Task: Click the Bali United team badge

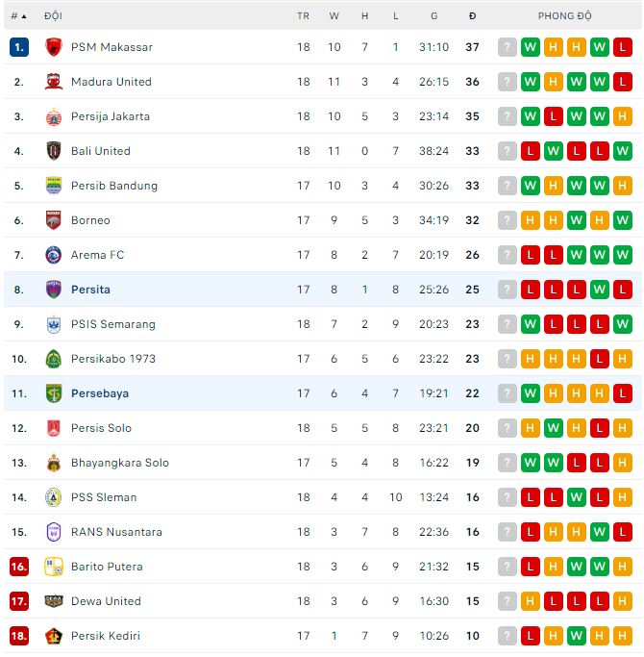Action: tap(54, 151)
